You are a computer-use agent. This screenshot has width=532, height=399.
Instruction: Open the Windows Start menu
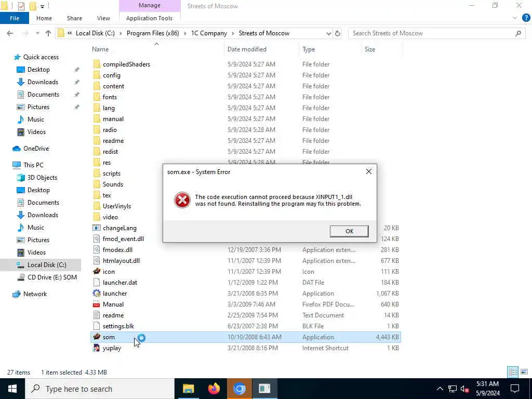[x=12, y=389]
